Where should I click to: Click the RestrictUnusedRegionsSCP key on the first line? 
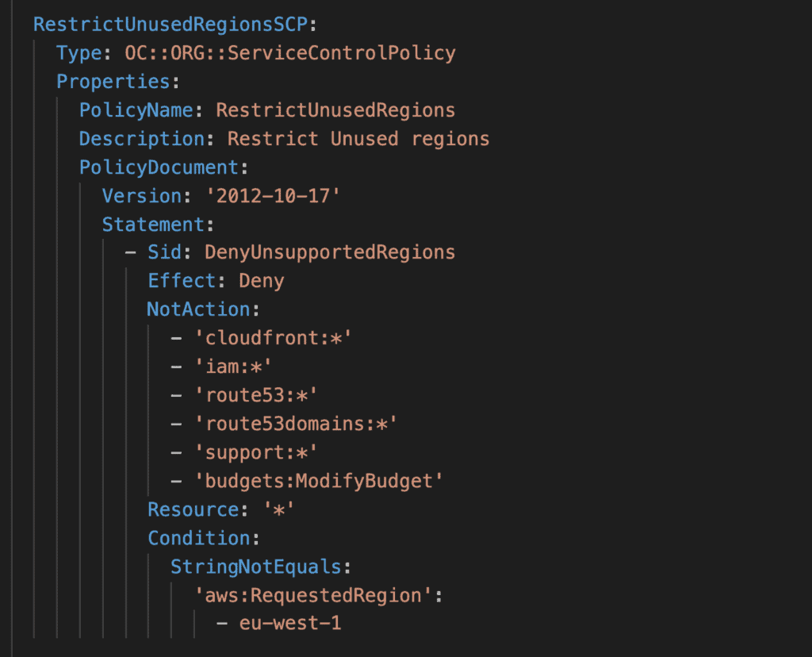click(160, 24)
